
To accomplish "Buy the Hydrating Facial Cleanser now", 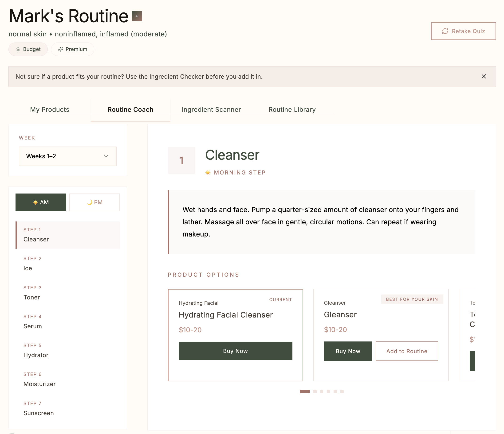I will click(235, 351).
